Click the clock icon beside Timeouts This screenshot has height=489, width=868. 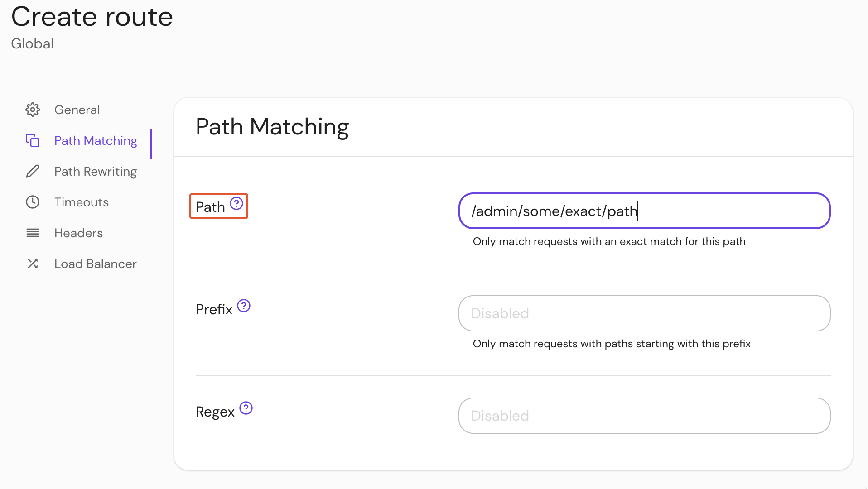pos(32,202)
